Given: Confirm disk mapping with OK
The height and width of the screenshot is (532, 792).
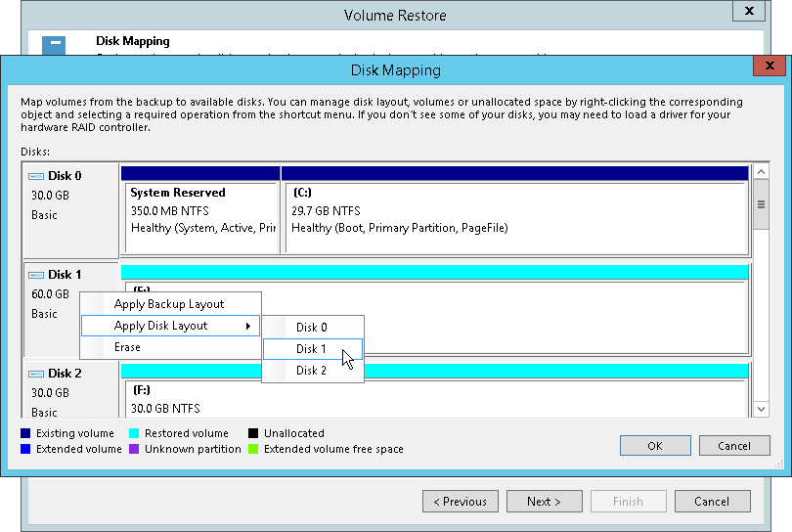Looking at the screenshot, I should (x=655, y=446).
